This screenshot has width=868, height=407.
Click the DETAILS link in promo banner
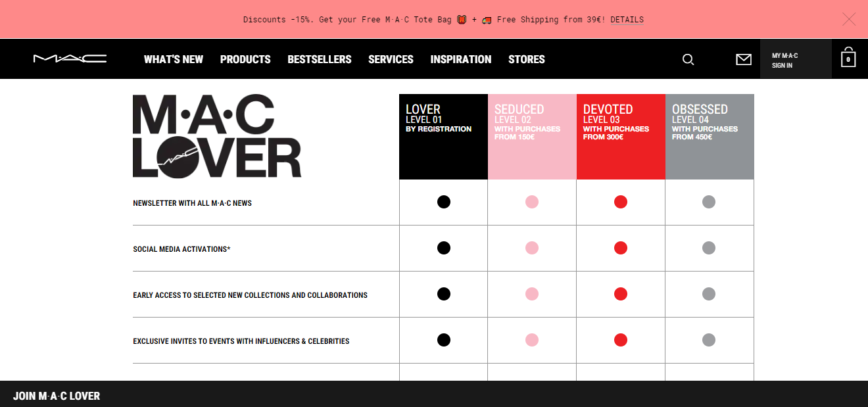pos(627,20)
